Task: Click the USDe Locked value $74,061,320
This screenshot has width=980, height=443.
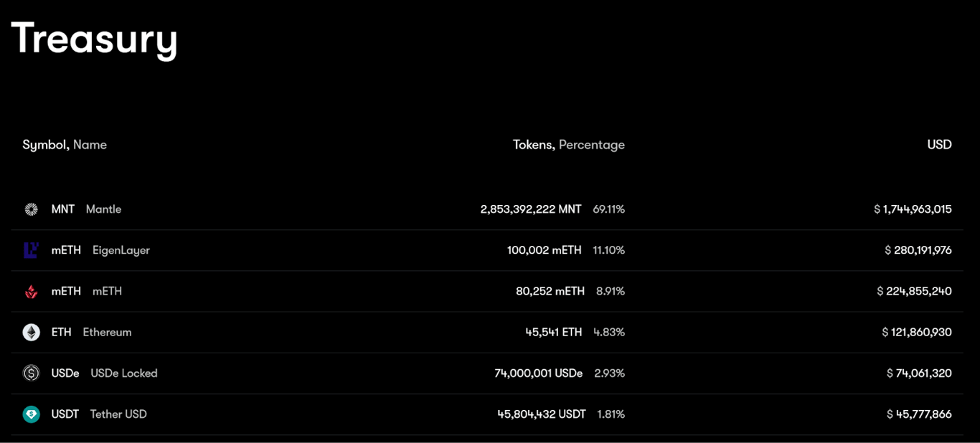Action: tap(919, 373)
